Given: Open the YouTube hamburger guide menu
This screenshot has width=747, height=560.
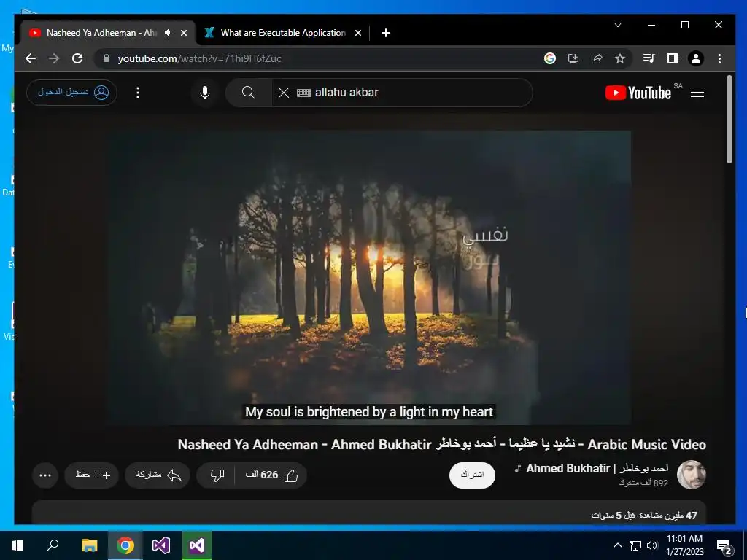Looking at the screenshot, I should point(697,93).
